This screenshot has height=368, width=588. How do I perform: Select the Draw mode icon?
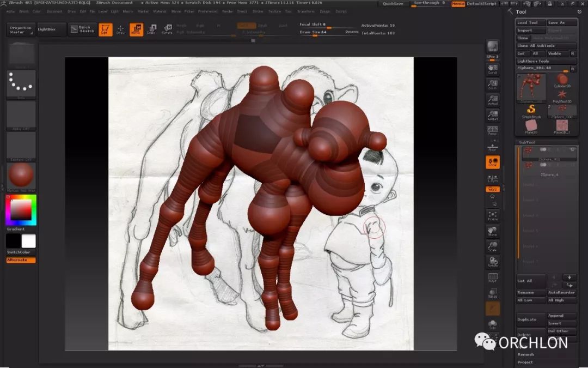click(x=120, y=29)
